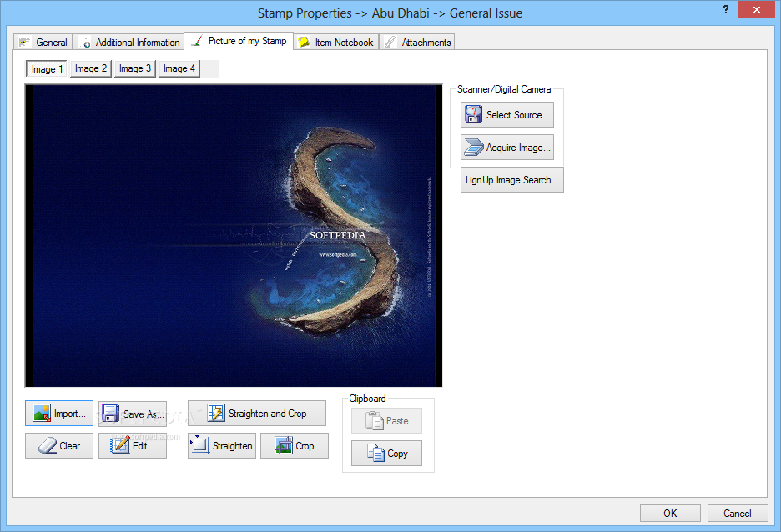The height and width of the screenshot is (532, 781).
Task: Switch to Additional Information tab
Action: click(x=129, y=43)
